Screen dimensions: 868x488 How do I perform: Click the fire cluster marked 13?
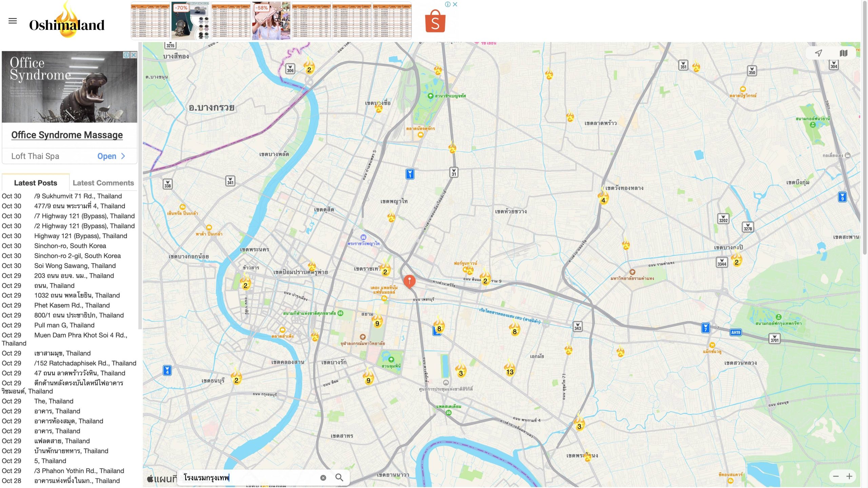(x=510, y=370)
